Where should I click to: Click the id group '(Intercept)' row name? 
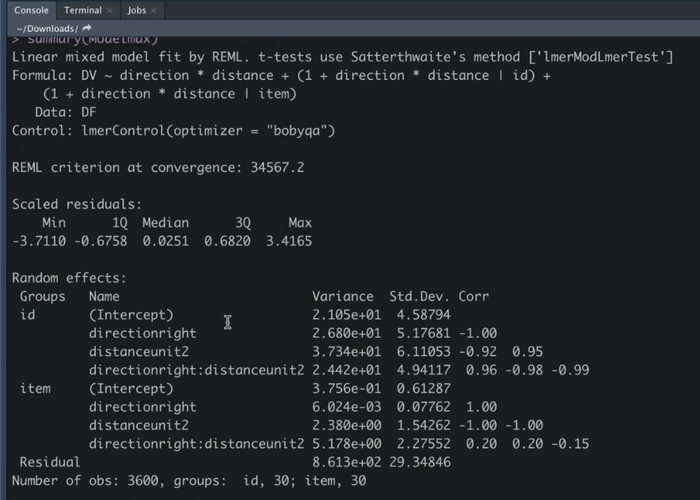click(x=130, y=314)
